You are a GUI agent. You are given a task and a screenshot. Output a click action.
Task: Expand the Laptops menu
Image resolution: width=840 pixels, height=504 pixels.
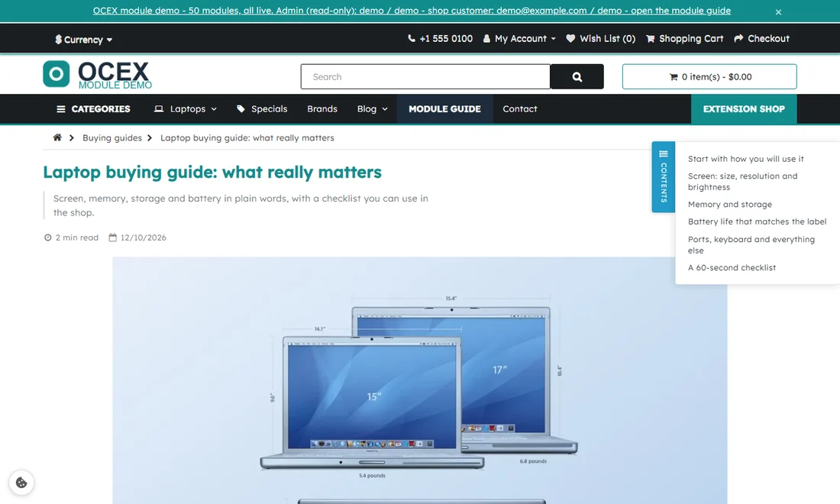click(x=186, y=108)
